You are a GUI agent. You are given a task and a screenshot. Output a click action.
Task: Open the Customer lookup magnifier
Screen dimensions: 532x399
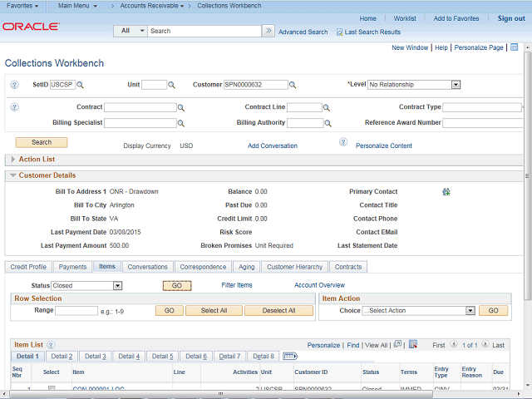293,85
